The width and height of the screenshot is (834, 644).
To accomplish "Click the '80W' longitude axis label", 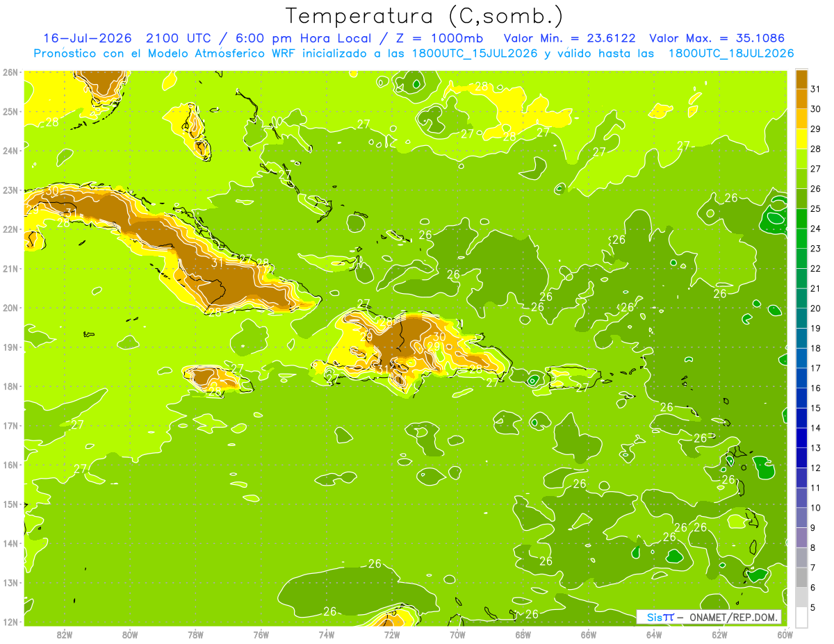I will point(130,634).
